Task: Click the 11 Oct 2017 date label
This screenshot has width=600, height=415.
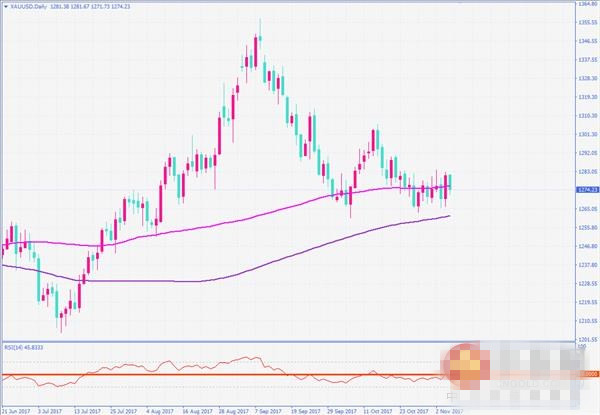Action: [377, 410]
